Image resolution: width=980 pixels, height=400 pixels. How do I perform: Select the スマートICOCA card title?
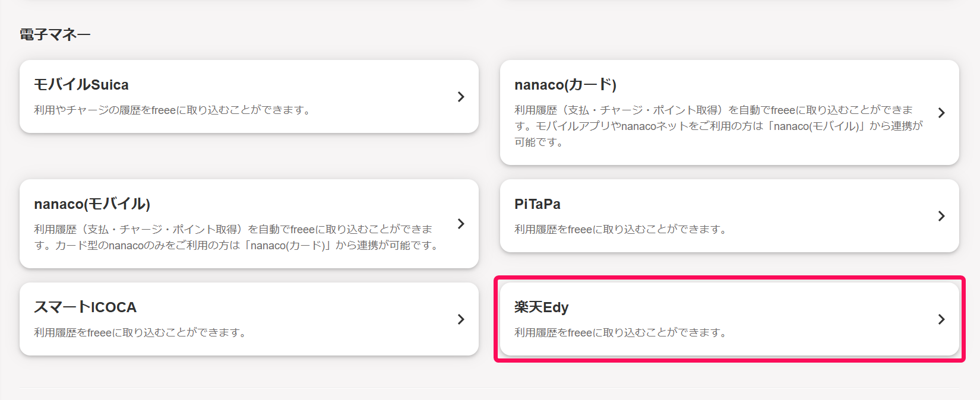[x=86, y=307]
